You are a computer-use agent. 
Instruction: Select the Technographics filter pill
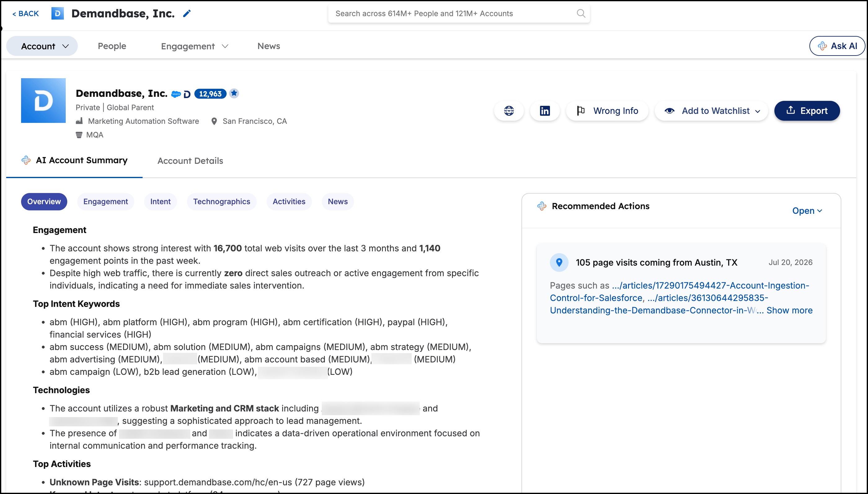point(222,201)
